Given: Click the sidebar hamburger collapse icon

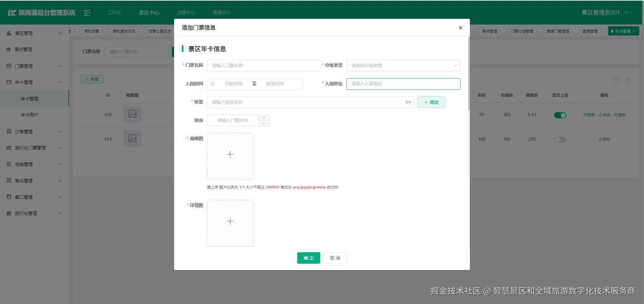Looking at the screenshot, I should coord(87,12).
